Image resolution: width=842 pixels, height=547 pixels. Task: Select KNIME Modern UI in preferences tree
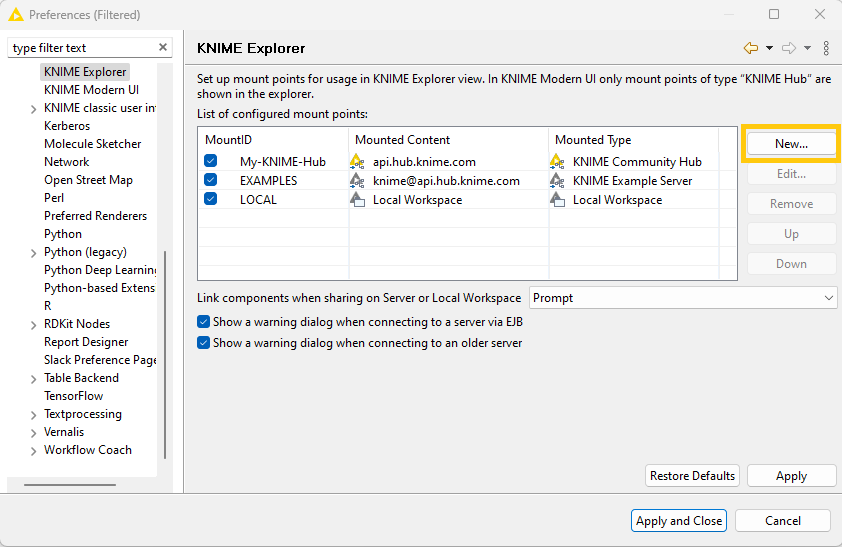click(91, 90)
